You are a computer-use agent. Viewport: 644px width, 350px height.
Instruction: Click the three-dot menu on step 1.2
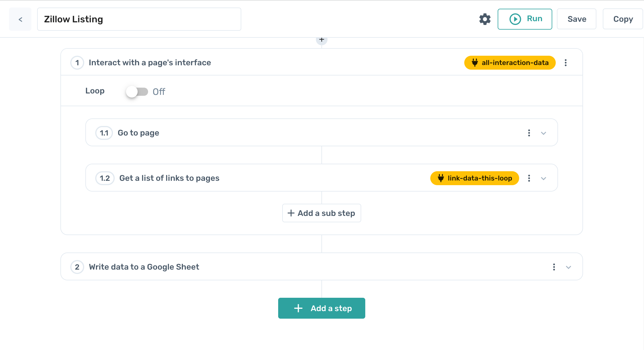coord(529,178)
